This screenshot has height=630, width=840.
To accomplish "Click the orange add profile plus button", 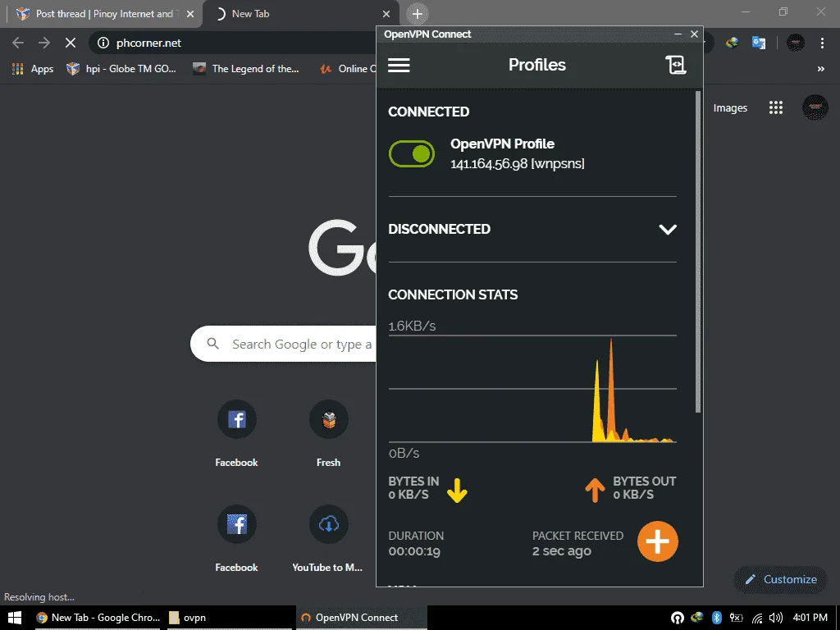I will (x=657, y=541).
